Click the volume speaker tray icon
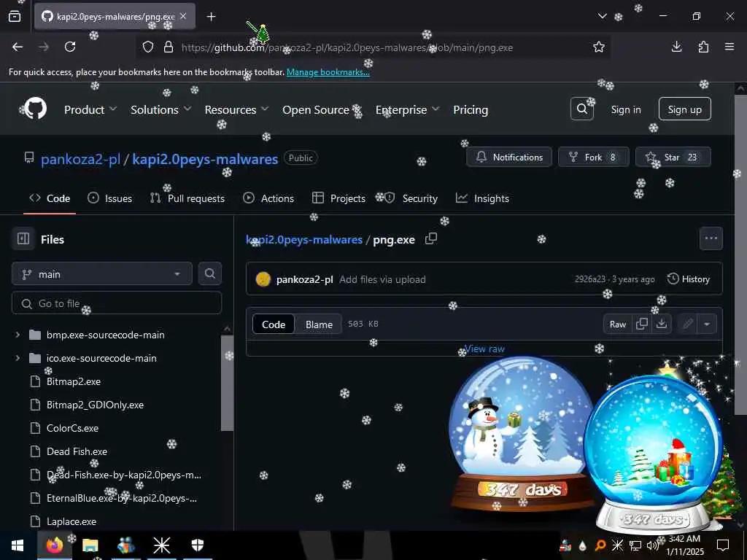 tap(652, 545)
